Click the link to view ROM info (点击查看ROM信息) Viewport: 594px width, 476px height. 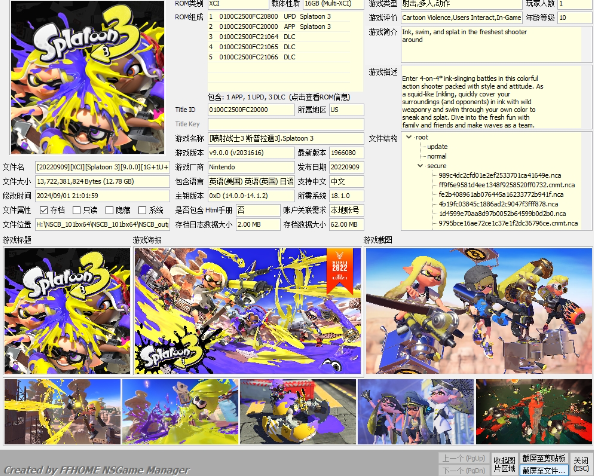point(320,97)
